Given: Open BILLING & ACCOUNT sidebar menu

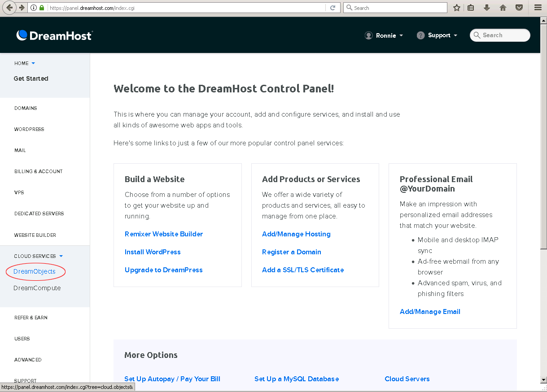Looking at the screenshot, I should click(x=38, y=171).
